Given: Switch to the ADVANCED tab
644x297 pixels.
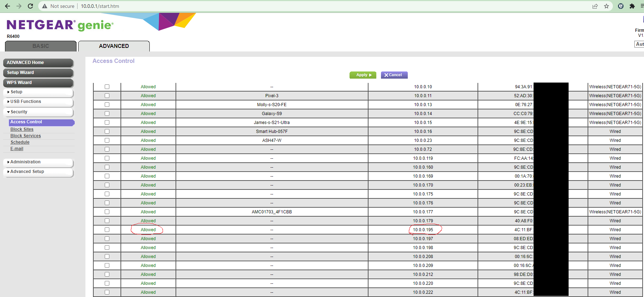Looking at the screenshot, I should click(114, 46).
